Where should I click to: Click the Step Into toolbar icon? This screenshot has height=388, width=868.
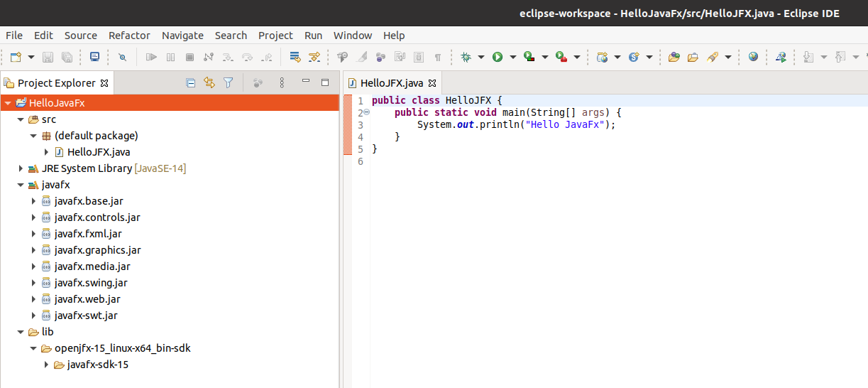click(228, 57)
